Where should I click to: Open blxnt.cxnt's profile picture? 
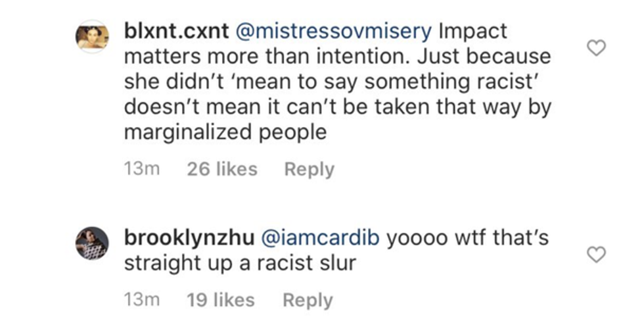pyautogui.click(x=92, y=37)
